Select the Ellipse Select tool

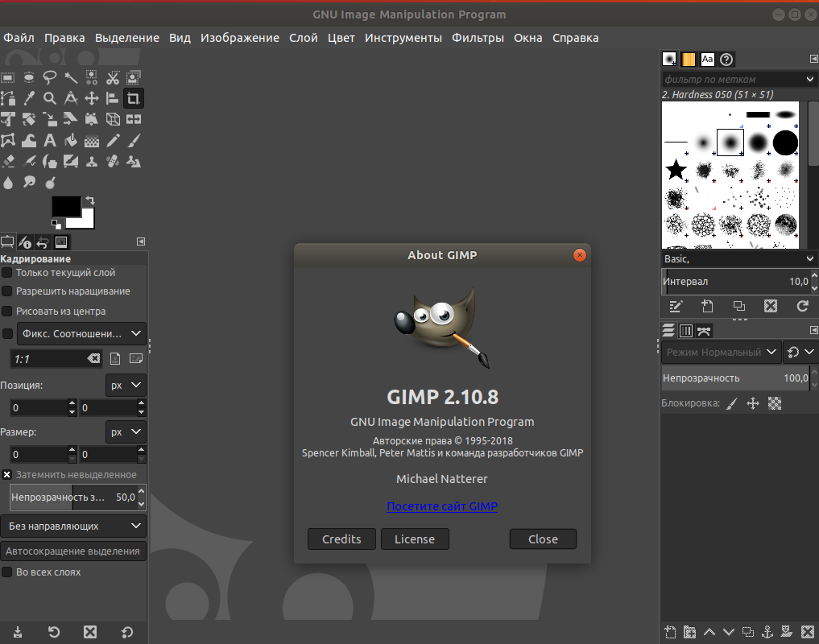(29, 78)
